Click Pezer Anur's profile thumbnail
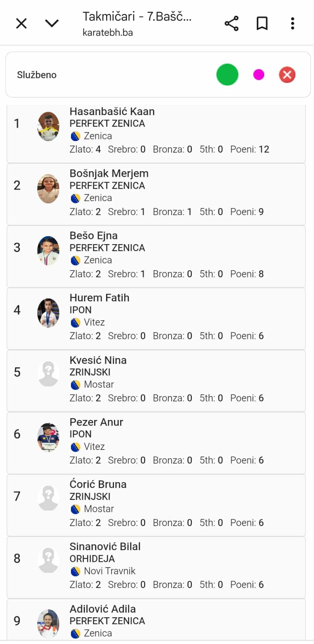Screen dimensions: 314x644 48,437
